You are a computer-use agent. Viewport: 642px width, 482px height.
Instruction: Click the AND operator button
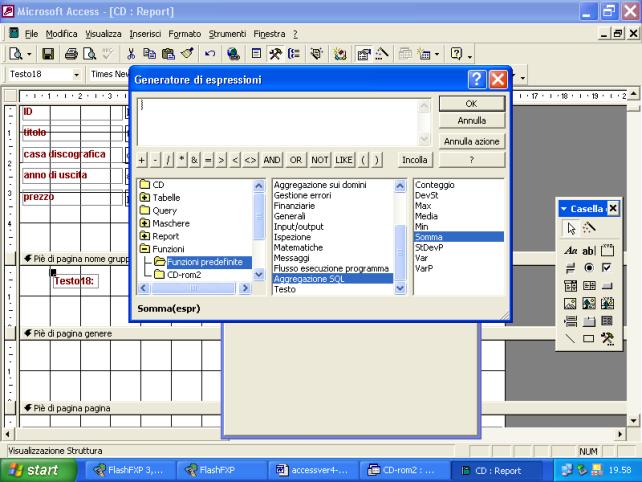tap(271, 160)
